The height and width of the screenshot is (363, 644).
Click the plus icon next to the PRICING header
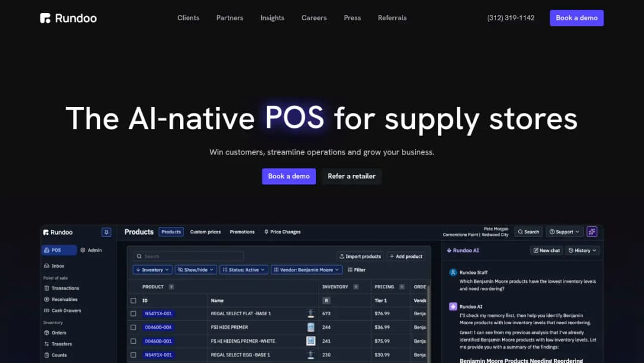pos(402,287)
